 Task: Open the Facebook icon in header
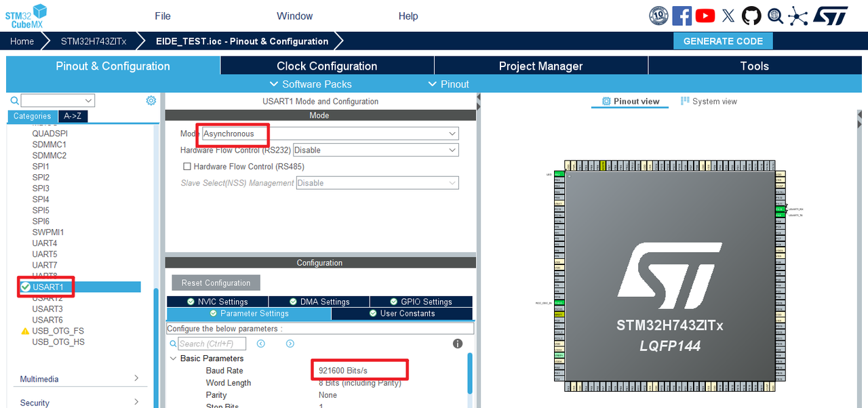coord(682,16)
